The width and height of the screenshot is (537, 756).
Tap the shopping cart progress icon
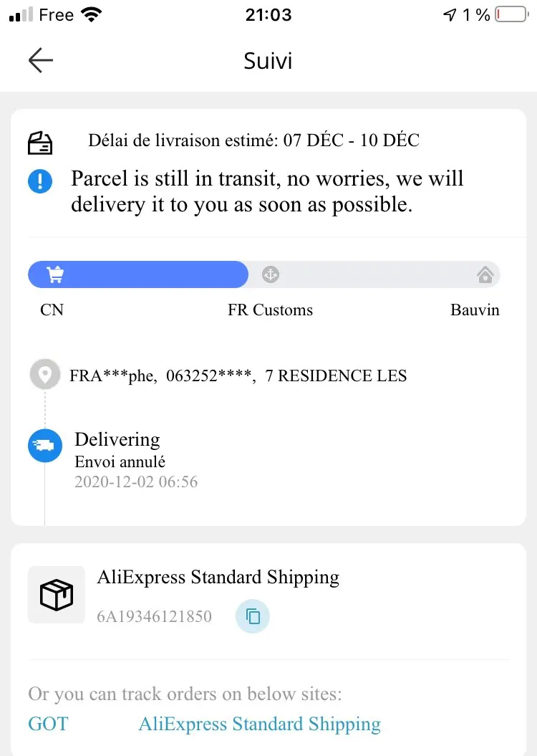tap(55, 274)
